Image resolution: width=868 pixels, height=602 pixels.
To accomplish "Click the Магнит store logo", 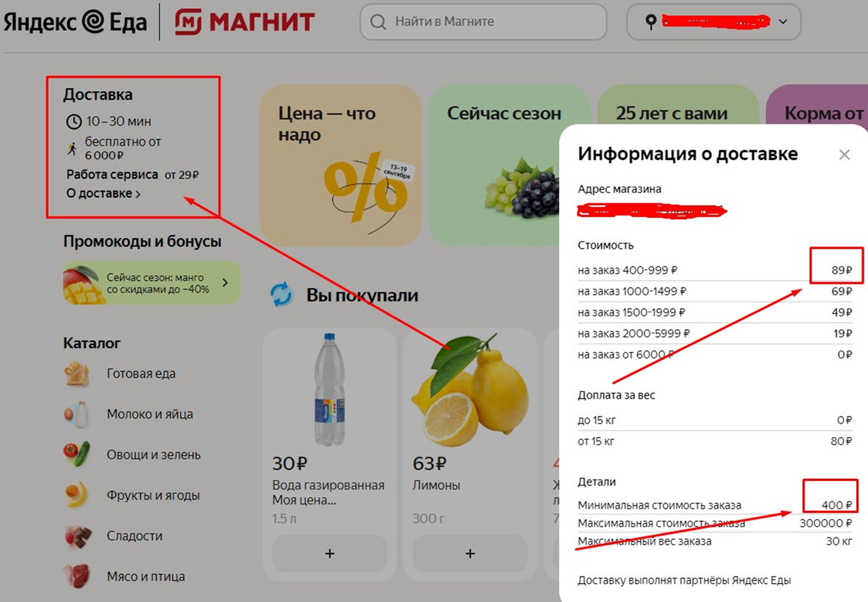I will click(x=244, y=22).
